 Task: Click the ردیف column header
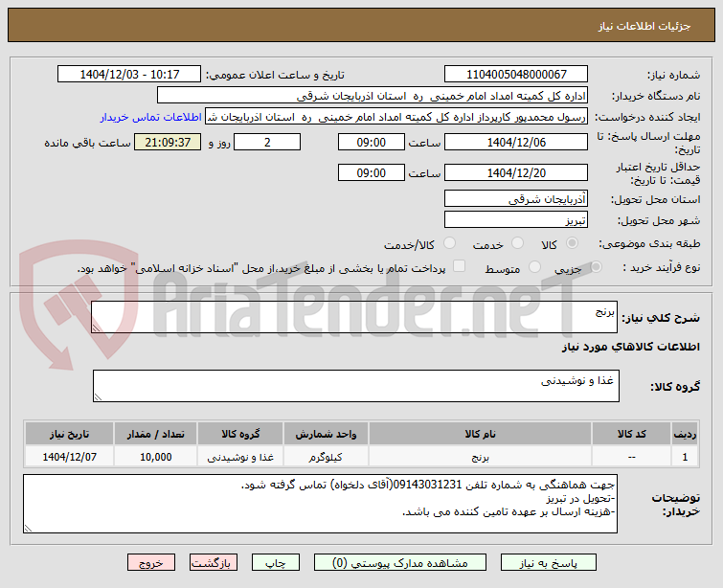click(x=685, y=434)
